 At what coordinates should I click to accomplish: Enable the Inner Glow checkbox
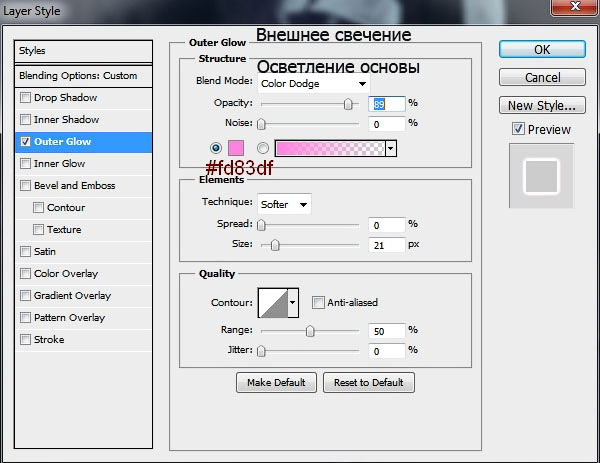tap(25, 163)
